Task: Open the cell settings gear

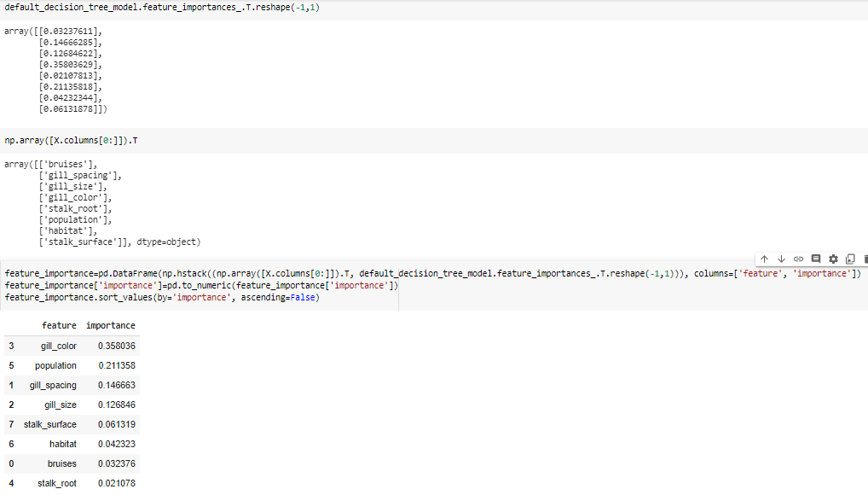Action: pyautogui.click(x=833, y=259)
